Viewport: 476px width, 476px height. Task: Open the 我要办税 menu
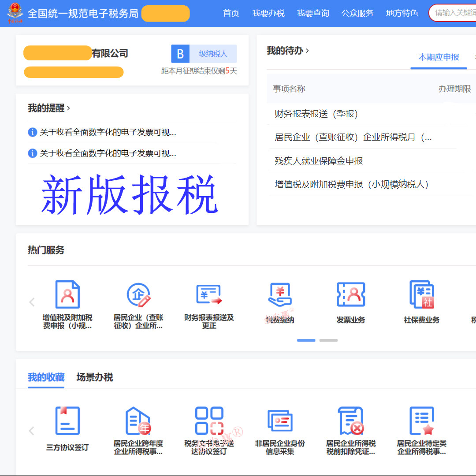tap(268, 13)
